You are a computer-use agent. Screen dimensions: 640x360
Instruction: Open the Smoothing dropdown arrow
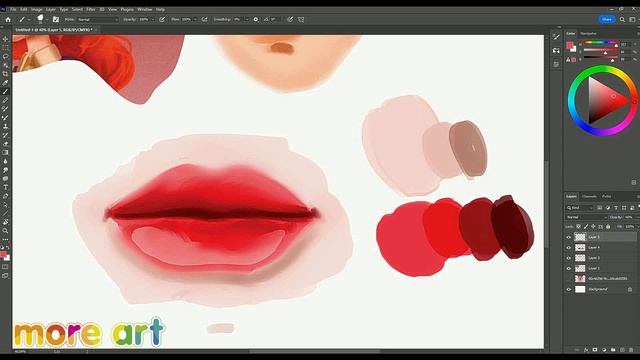point(247,19)
